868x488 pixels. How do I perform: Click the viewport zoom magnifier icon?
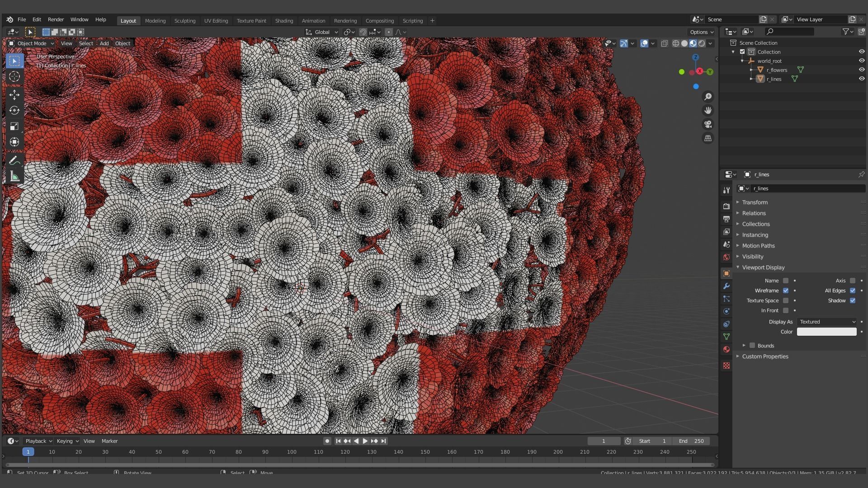pyautogui.click(x=708, y=97)
